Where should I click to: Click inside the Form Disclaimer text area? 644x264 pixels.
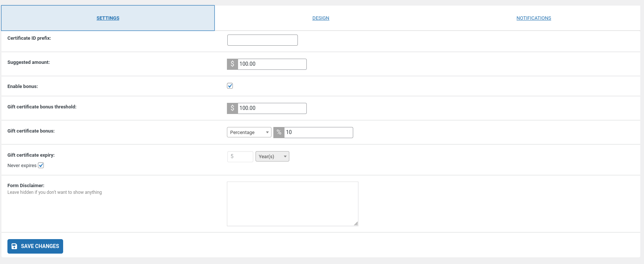293,204
